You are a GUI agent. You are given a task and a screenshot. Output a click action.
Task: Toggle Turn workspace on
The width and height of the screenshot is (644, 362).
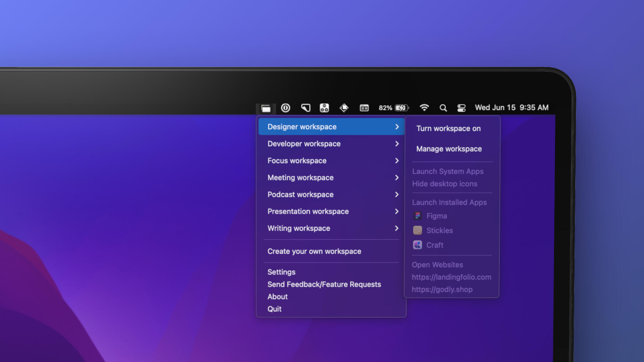click(448, 128)
